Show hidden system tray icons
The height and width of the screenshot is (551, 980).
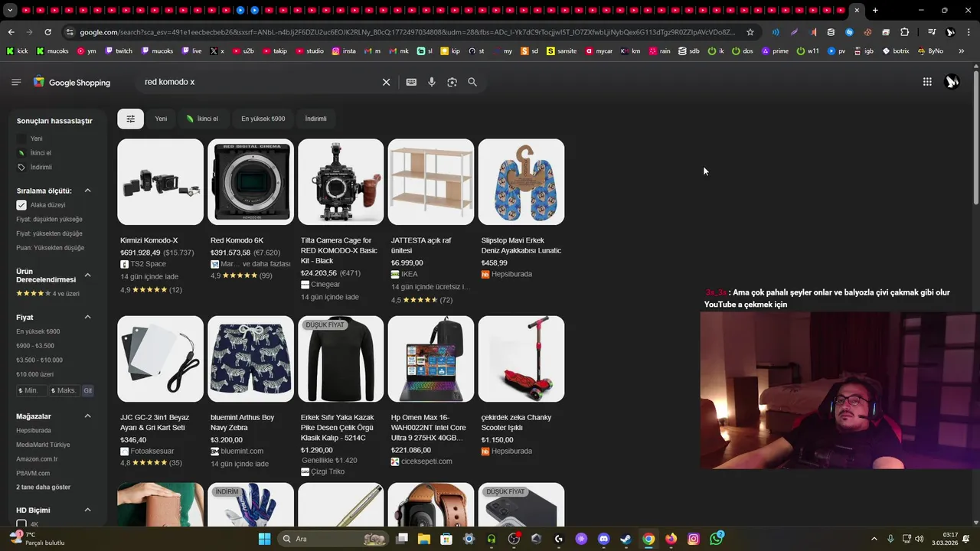point(874,539)
